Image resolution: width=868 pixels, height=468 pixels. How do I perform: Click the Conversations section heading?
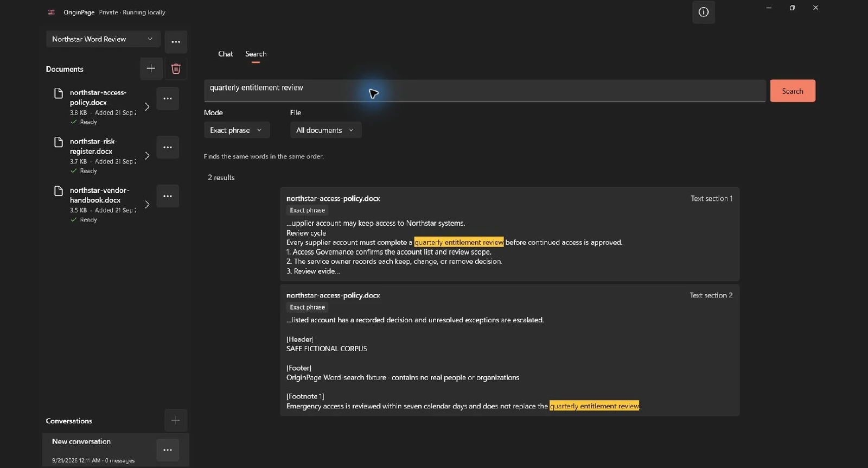tap(69, 421)
